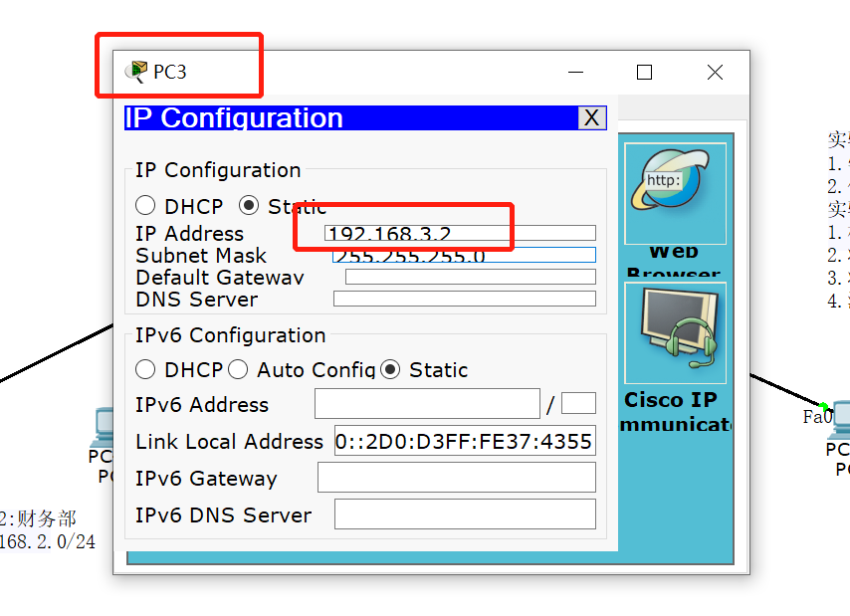Select the PC icon right of dialog
The height and width of the screenshot is (616, 850).
coord(841,420)
